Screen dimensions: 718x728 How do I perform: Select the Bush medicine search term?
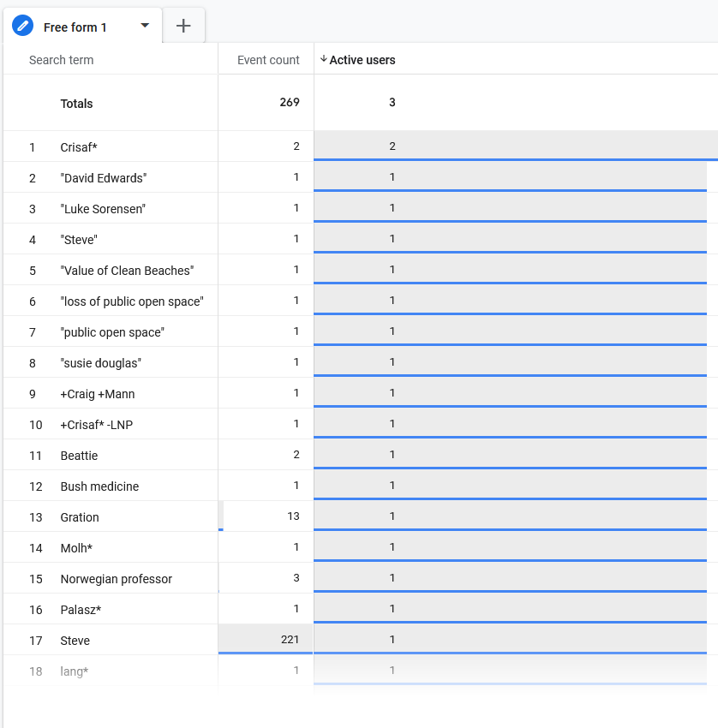(99, 486)
